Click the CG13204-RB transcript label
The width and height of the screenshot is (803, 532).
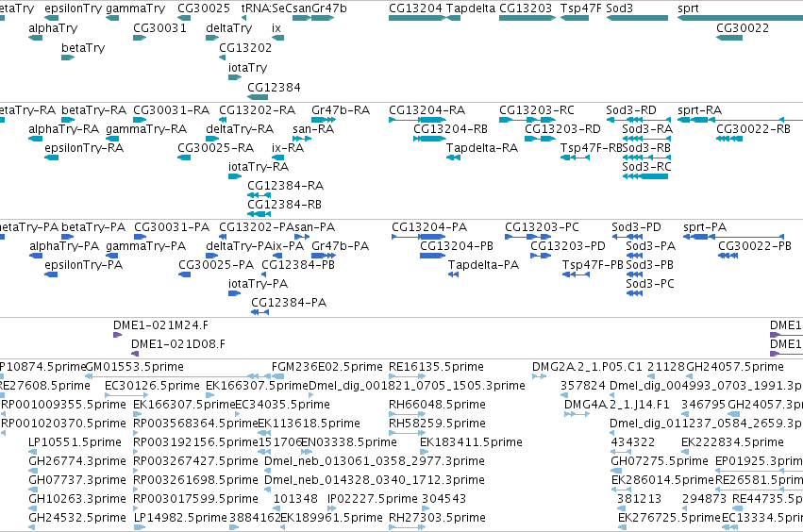451,129
